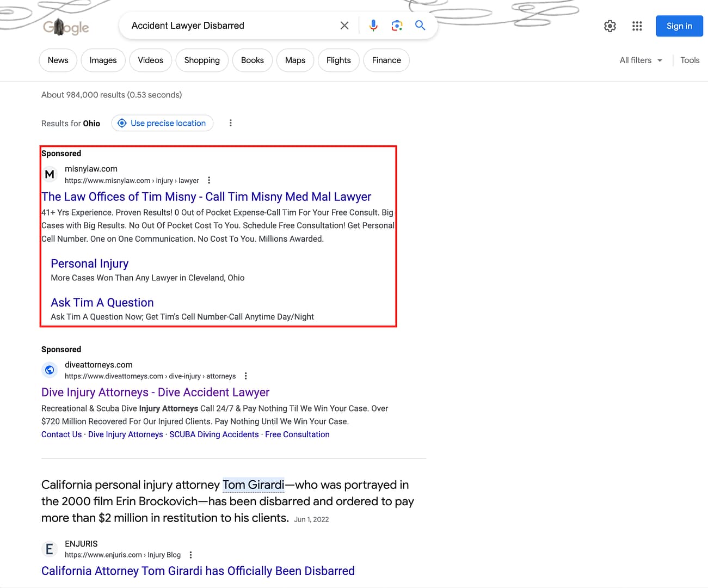Clear the search query with the X icon
708x588 pixels.
344,26
